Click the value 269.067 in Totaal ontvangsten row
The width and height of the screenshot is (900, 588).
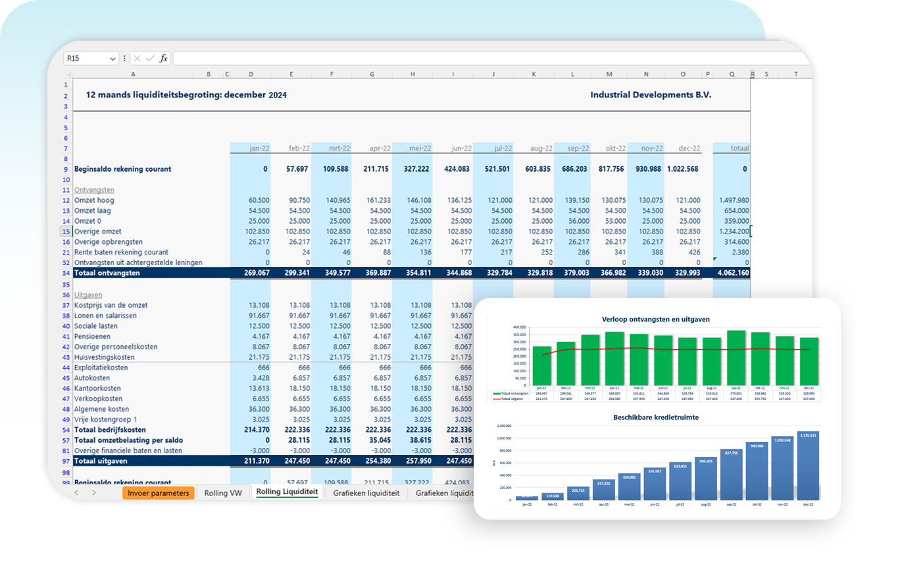click(x=257, y=272)
